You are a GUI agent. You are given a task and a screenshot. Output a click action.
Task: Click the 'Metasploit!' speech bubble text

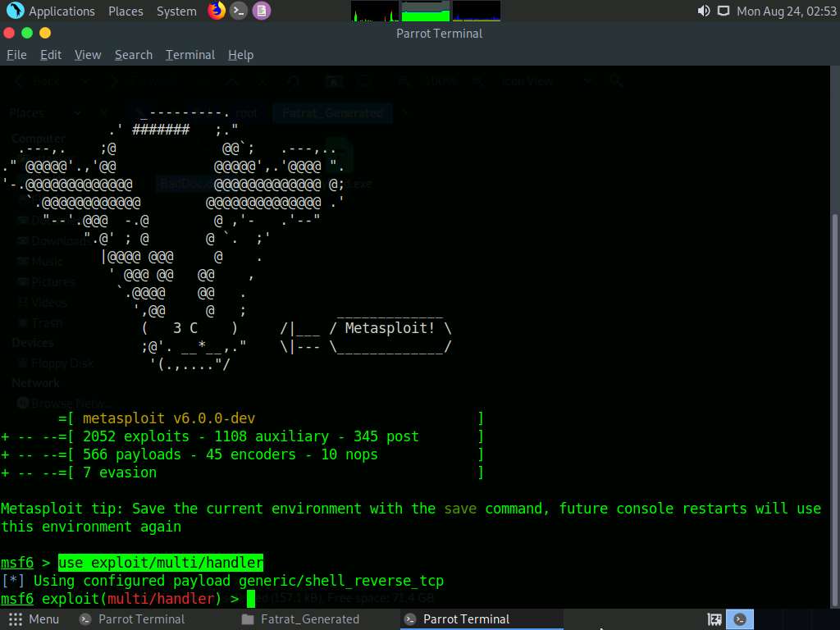[390, 328]
